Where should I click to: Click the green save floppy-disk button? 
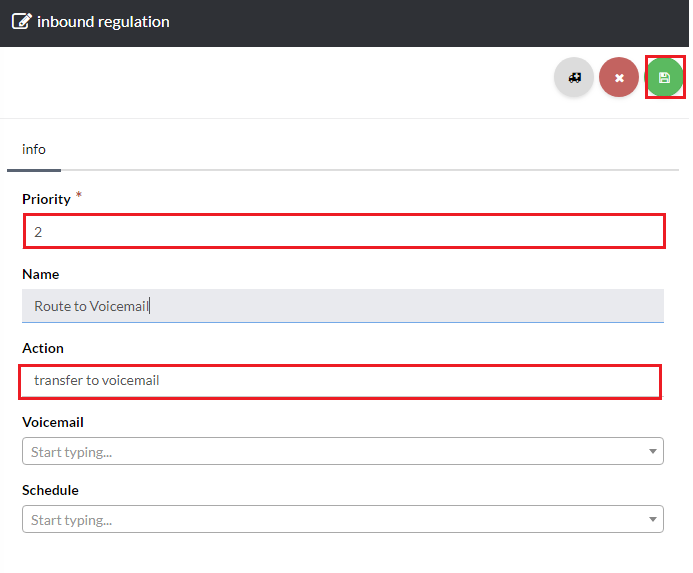point(664,77)
